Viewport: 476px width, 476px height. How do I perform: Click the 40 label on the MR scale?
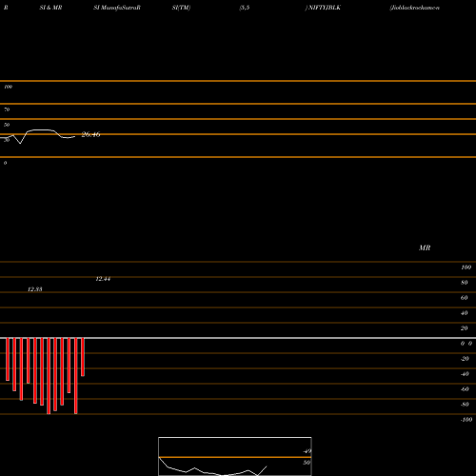[465, 313]
